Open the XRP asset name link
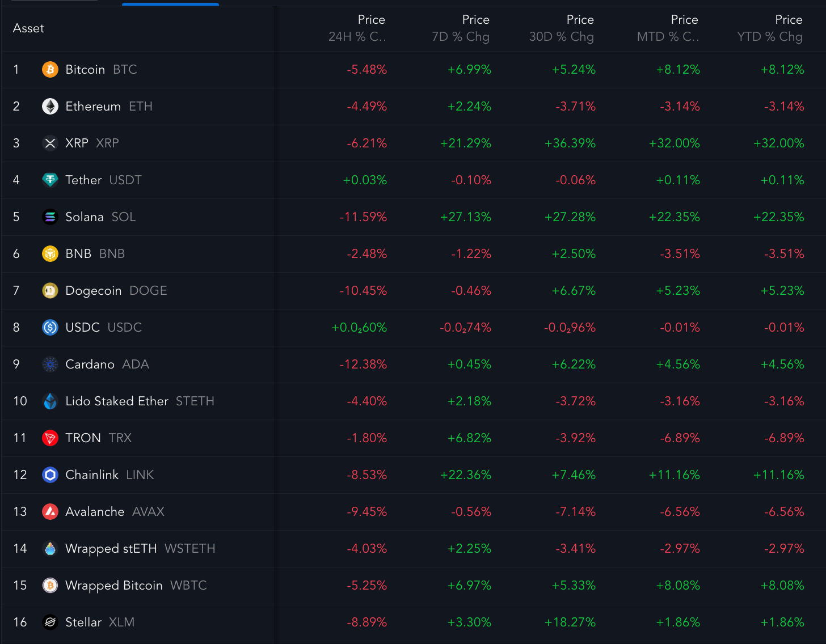The width and height of the screenshot is (826, 644). click(x=77, y=143)
